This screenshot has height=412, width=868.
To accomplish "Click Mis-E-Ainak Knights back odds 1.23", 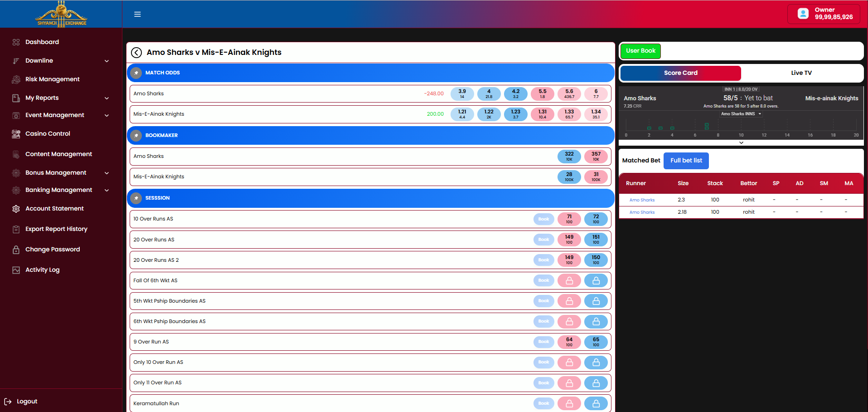I will pyautogui.click(x=516, y=114).
